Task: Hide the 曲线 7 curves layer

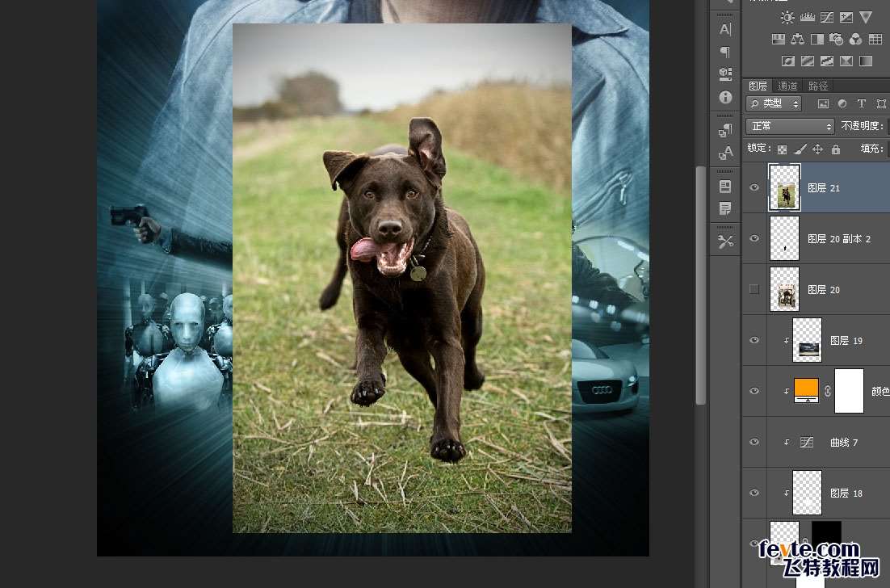Action: [754, 442]
